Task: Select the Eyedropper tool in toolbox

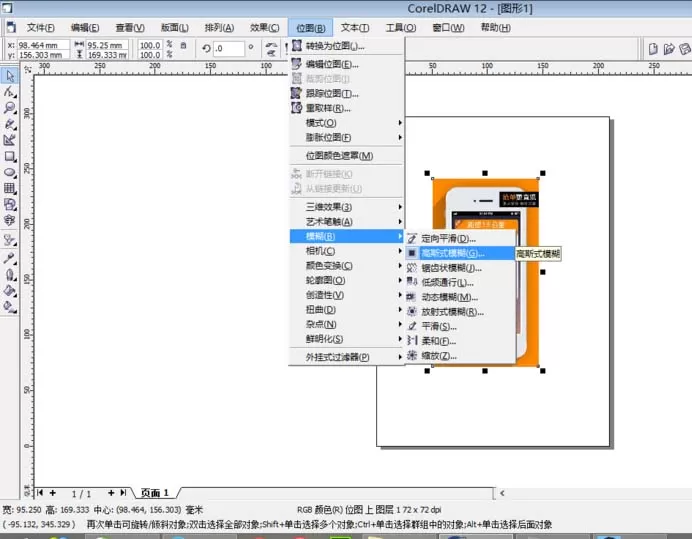Action: pos(10,258)
